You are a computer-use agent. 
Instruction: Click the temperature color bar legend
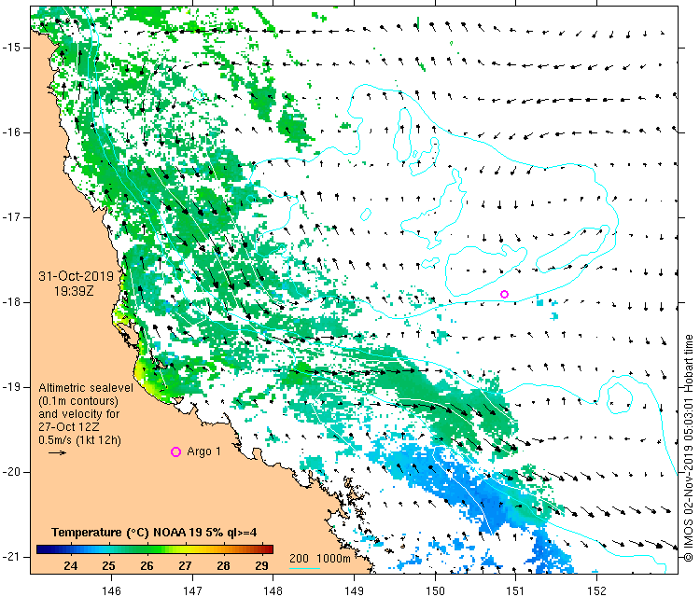tap(154, 549)
